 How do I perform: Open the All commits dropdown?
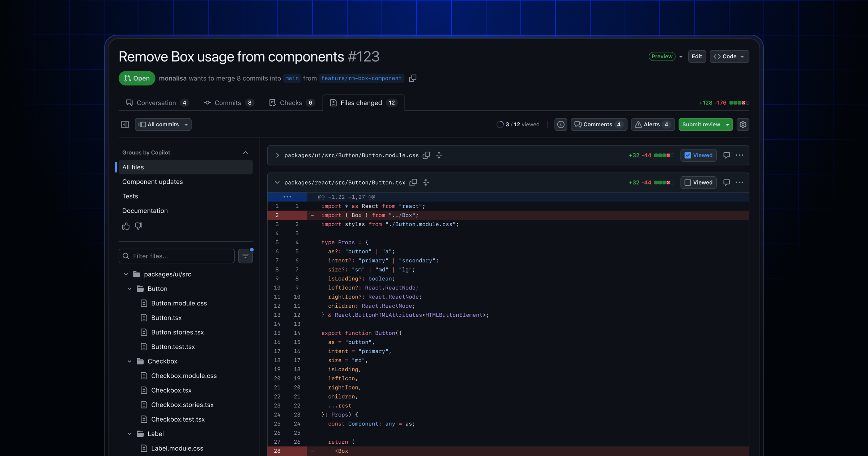click(163, 124)
